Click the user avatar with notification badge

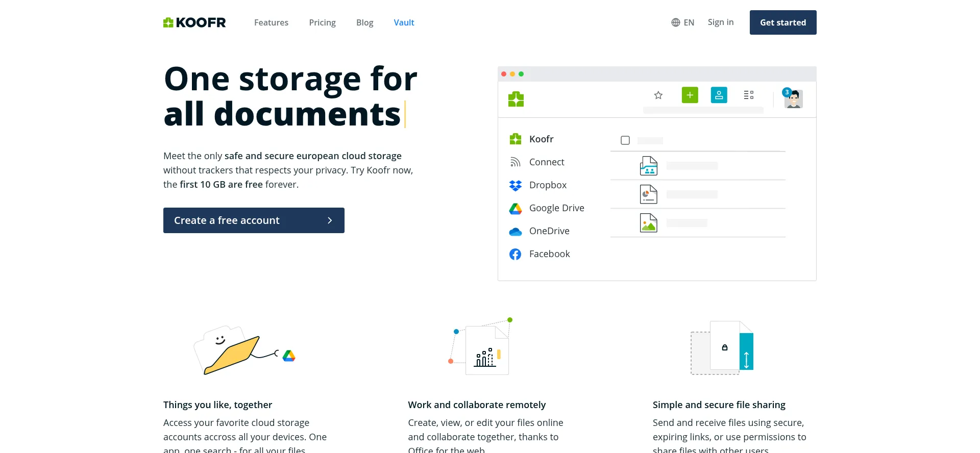pyautogui.click(x=793, y=98)
